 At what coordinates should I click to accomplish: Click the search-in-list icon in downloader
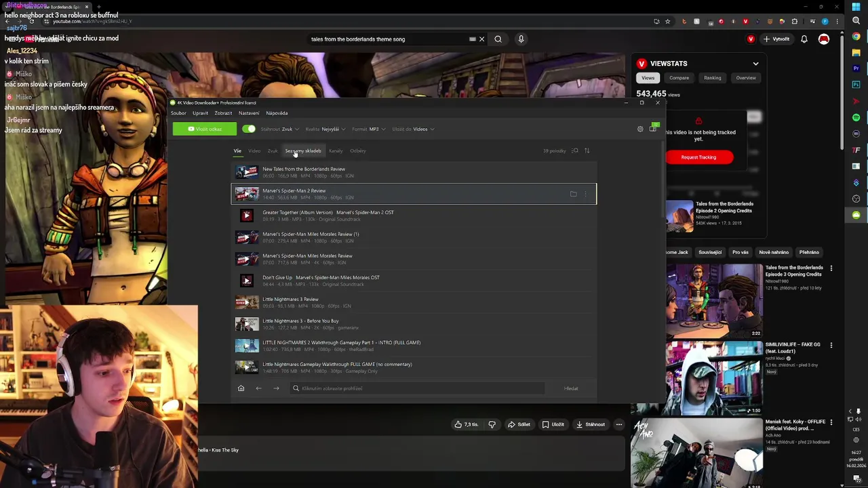click(575, 150)
